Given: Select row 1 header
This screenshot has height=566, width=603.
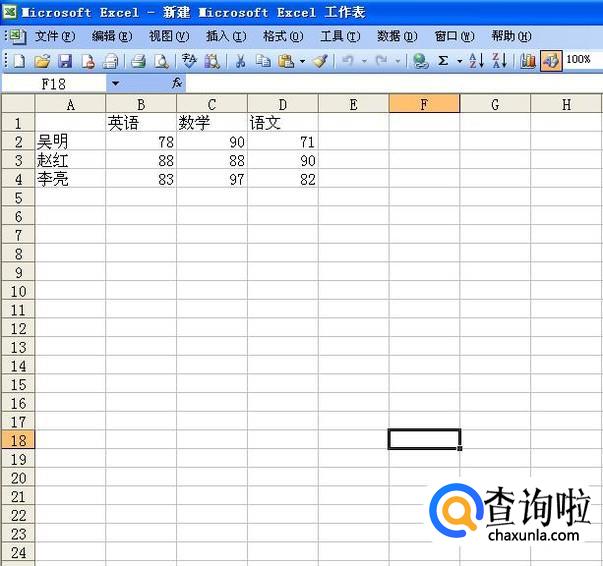Looking at the screenshot, I should [x=18, y=123].
